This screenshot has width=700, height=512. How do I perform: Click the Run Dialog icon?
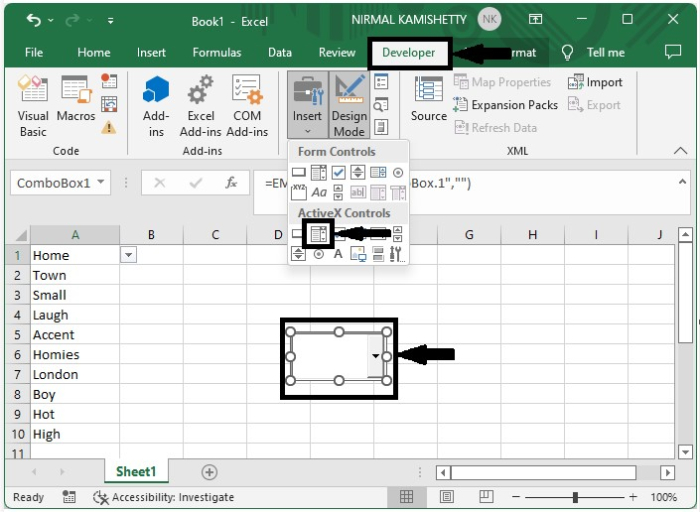381,128
